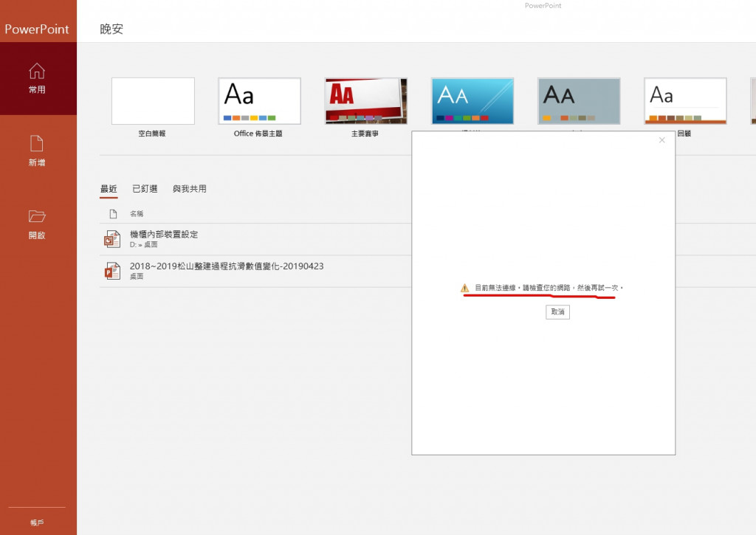The image size is (756, 535).
Task: Open 帳戶 account at sidebar bottom
Action: pyautogui.click(x=37, y=522)
